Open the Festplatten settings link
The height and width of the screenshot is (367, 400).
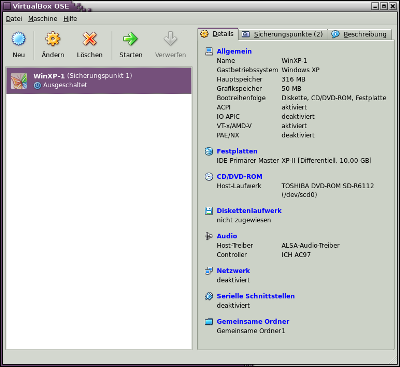pyautogui.click(x=237, y=151)
